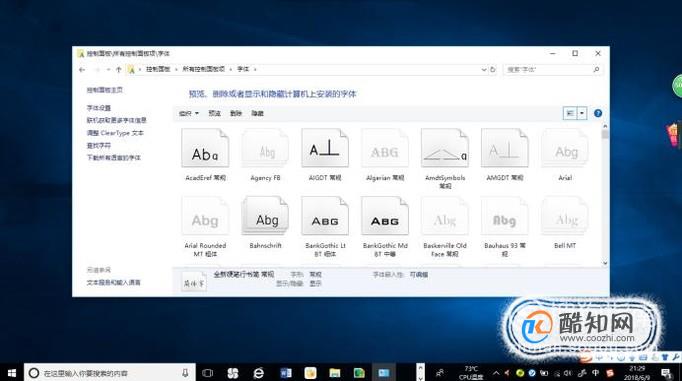Open recent locations dropdown next to forward arrow

pos(108,70)
